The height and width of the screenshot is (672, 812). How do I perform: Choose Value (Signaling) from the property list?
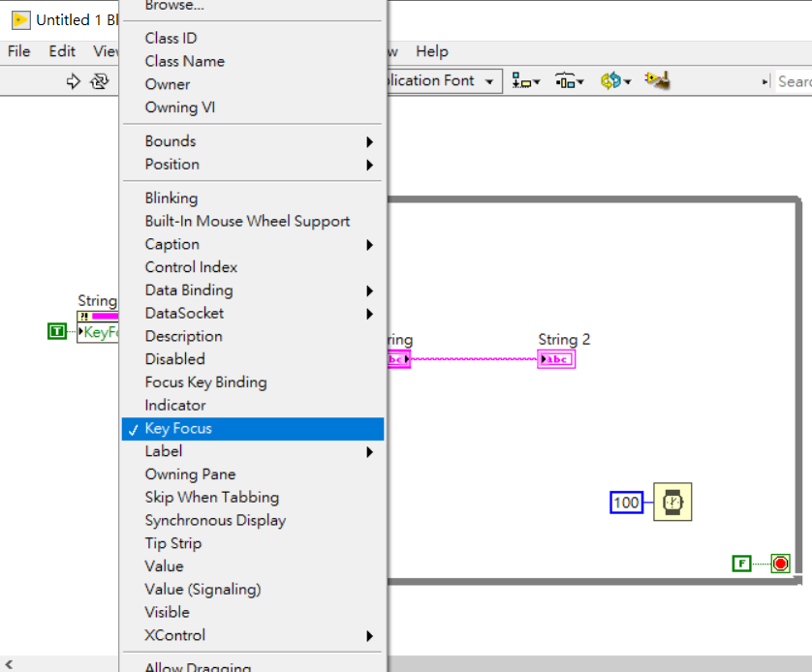coord(203,589)
